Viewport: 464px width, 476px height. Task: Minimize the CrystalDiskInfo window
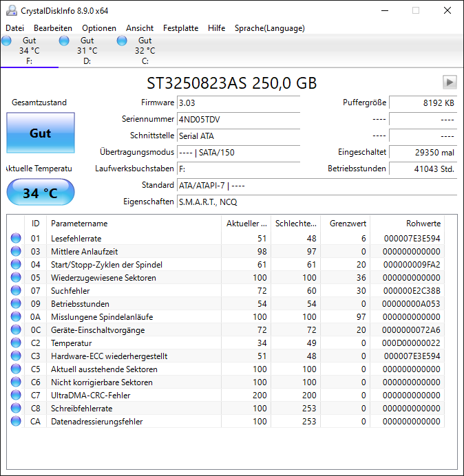click(x=385, y=10)
